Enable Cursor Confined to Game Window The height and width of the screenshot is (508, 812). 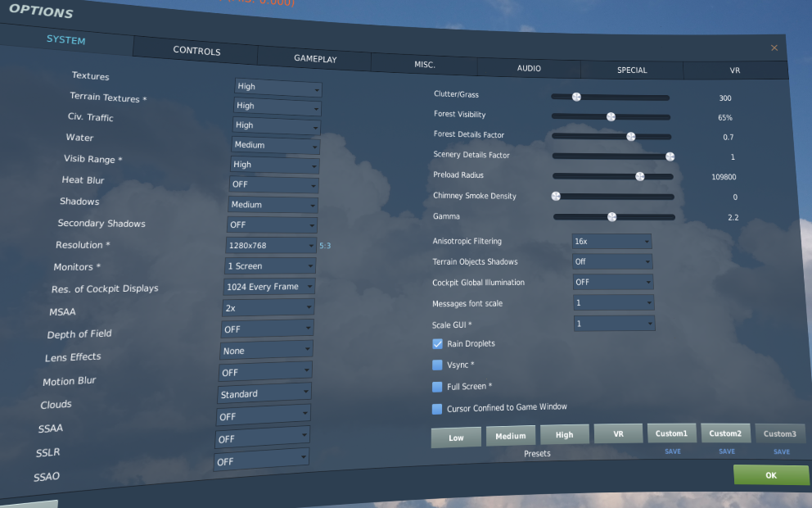pos(437,409)
